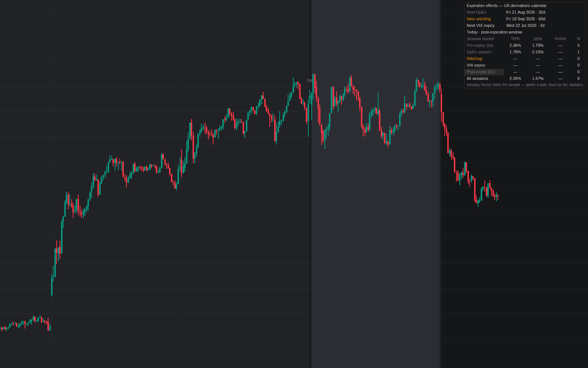
Task: Click the 'Pre-expiry (5s)' session bucket label
Action: tap(480, 45)
